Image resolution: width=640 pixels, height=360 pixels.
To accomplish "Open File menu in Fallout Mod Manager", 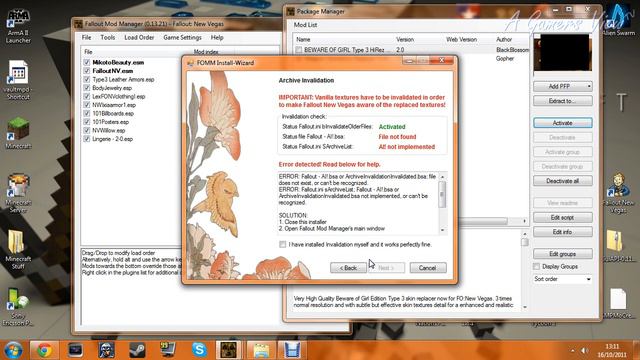I will click(87, 38).
